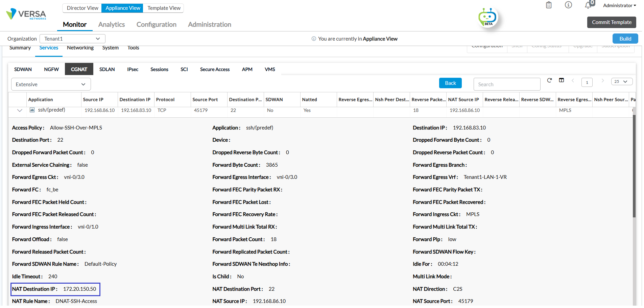Open the Administrator user menu
The width and height of the screenshot is (644, 308).
tap(619, 5)
